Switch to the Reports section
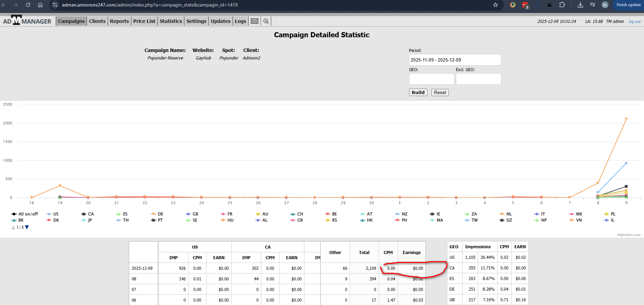 [119, 21]
